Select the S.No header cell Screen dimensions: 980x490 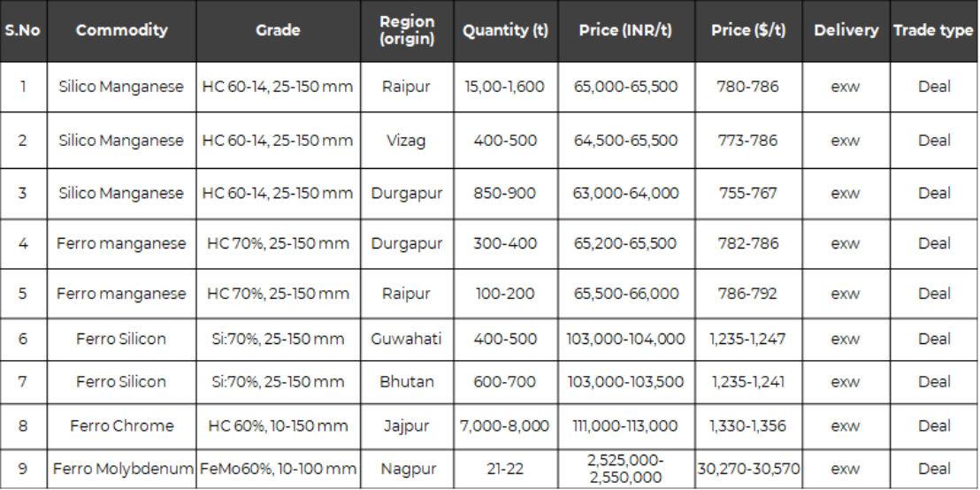click(x=23, y=31)
